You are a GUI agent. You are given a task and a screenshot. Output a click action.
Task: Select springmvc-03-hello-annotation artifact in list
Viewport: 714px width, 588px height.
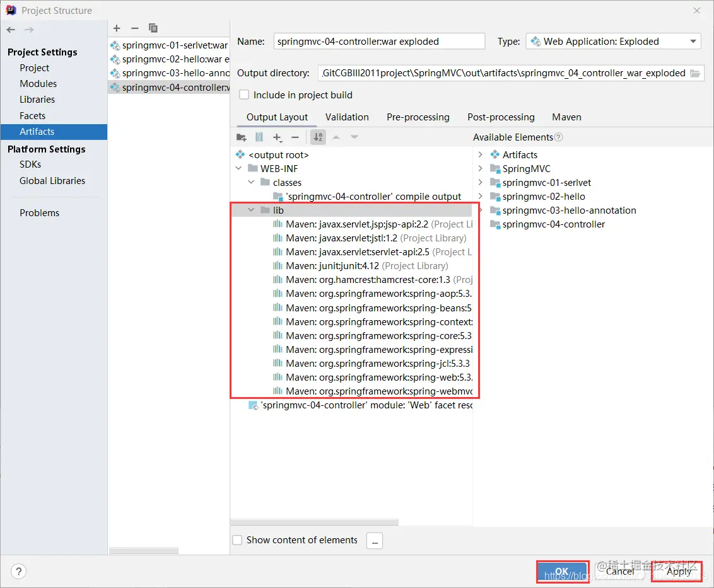[x=169, y=73]
